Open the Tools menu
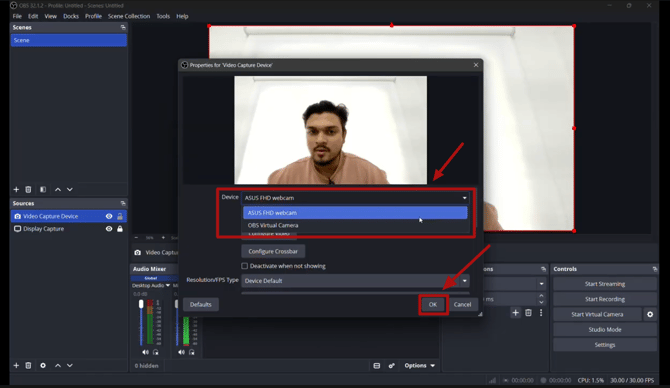 coord(163,16)
